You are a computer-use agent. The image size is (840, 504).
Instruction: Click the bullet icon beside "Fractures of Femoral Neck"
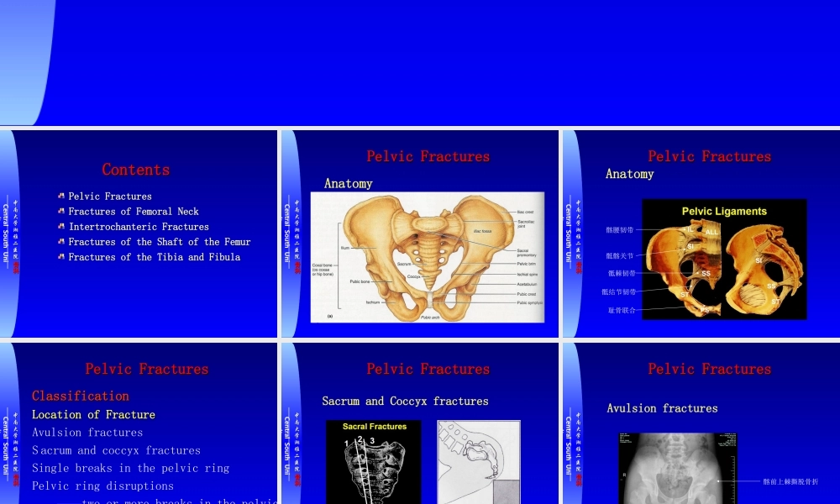[61, 212]
